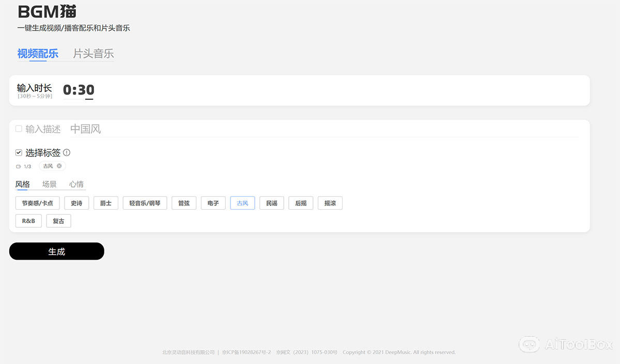Image resolution: width=620 pixels, height=364 pixels.
Task: Switch to the 片头音乐 tab
Action: click(93, 54)
